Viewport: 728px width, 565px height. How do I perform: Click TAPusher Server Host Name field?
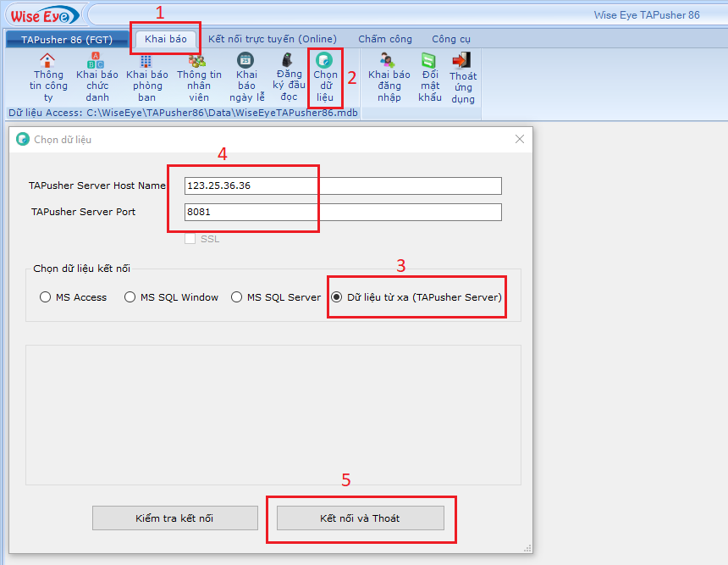point(343,186)
